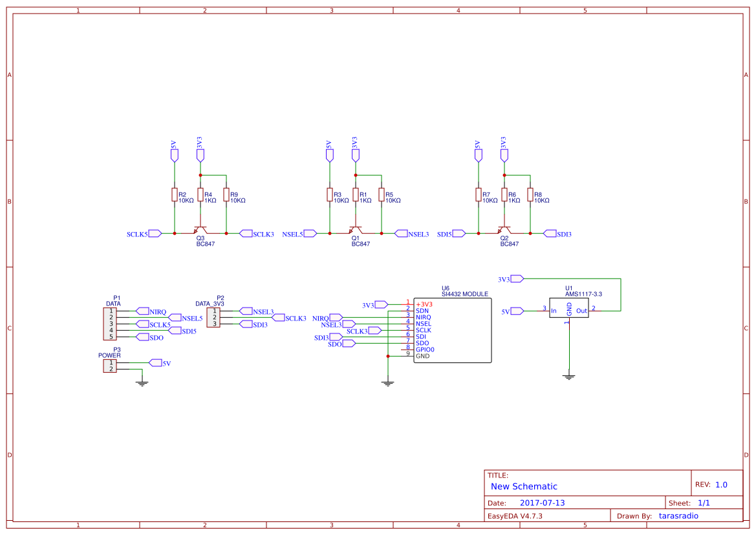Image resolution: width=756 pixels, height=535 pixels.
Task: Select the Q3 BC847 transistor symbol
Action: [200, 229]
